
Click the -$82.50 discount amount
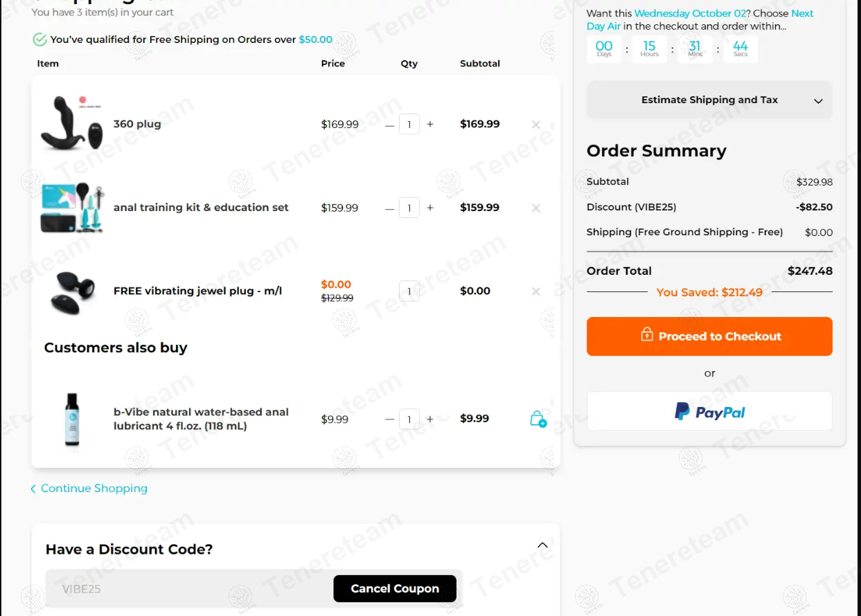[x=814, y=207]
